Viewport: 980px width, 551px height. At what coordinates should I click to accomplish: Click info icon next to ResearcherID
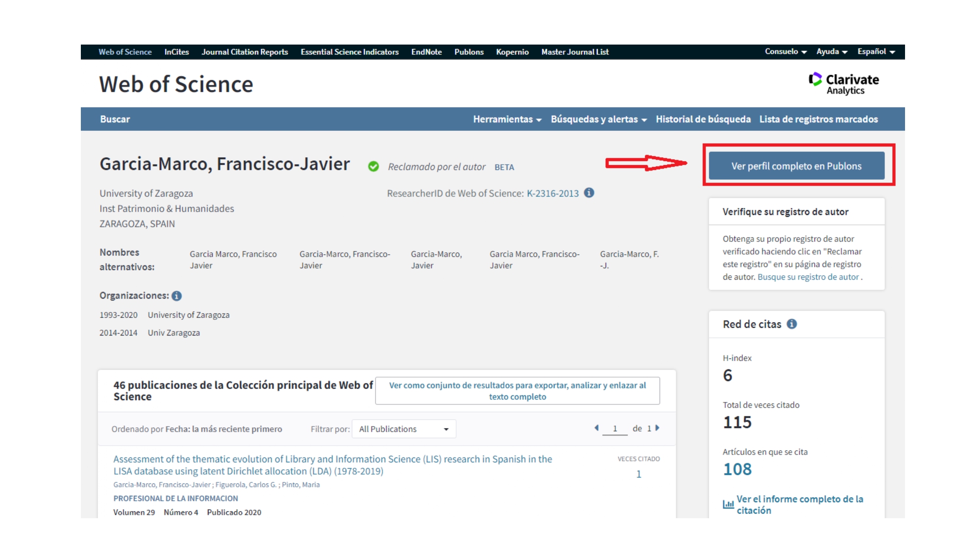coord(589,193)
